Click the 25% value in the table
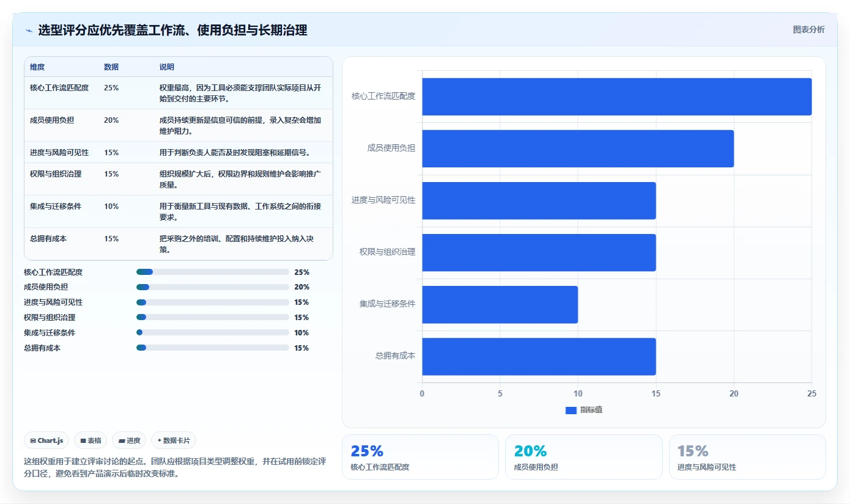Screen dimensions: 850x504 pos(111,88)
